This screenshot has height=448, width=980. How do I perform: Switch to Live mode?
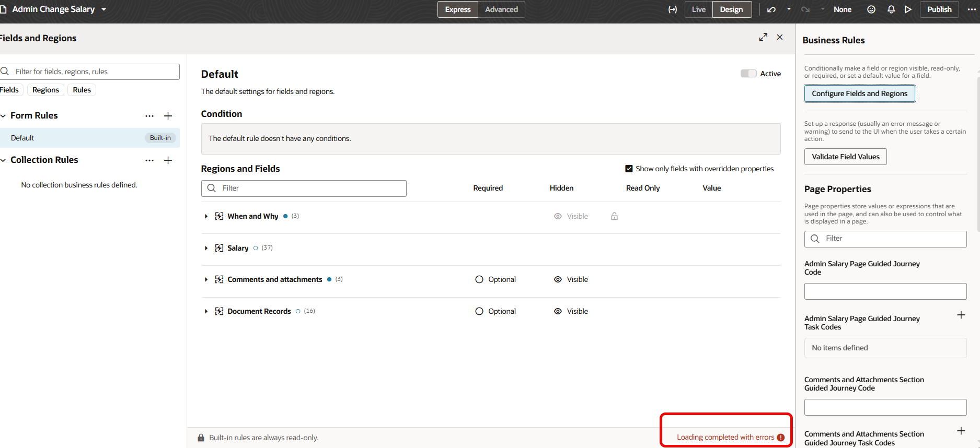[x=699, y=9]
